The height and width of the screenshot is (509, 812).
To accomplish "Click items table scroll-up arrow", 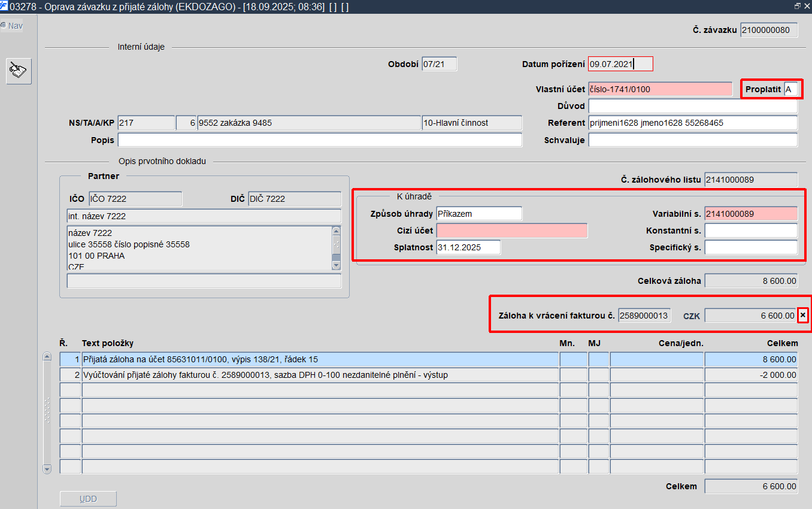I will (x=47, y=356).
